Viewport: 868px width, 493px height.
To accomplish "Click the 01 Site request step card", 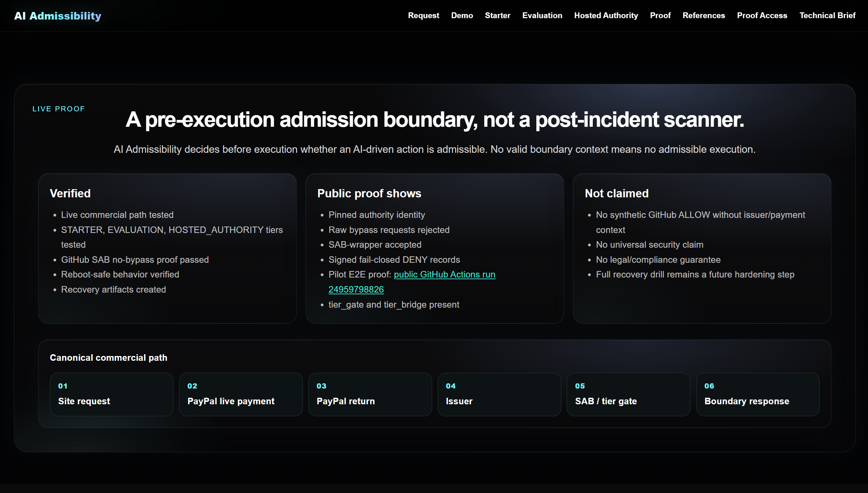I will [x=111, y=394].
